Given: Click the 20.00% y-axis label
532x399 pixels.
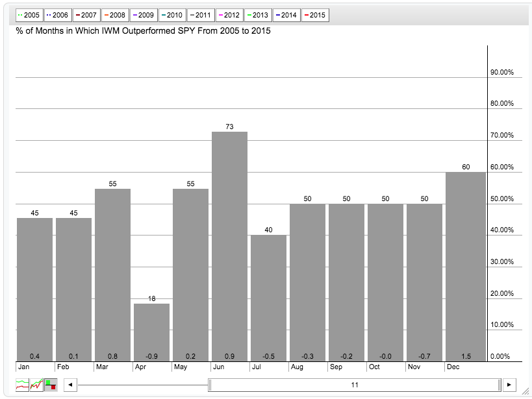Looking at the screenshot, I should (502, 293).
